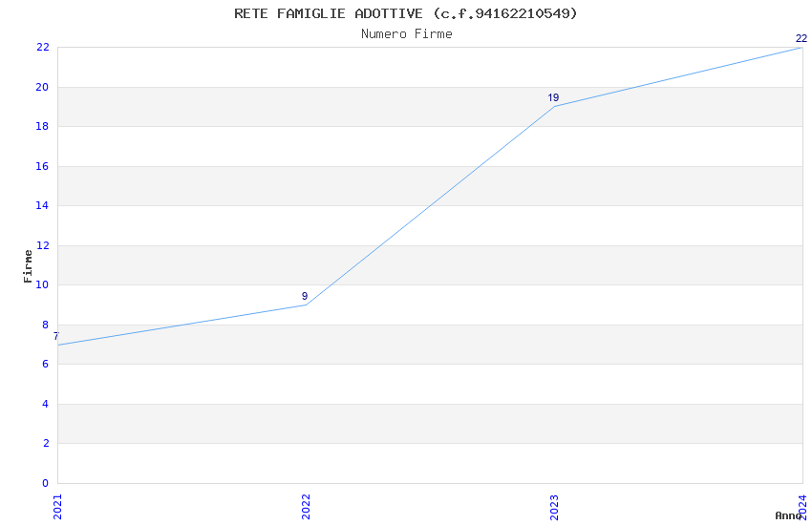Screen dimensions: 812x525
Task: Click the y-axis tick label 18
Action: (x=42, y=126)
